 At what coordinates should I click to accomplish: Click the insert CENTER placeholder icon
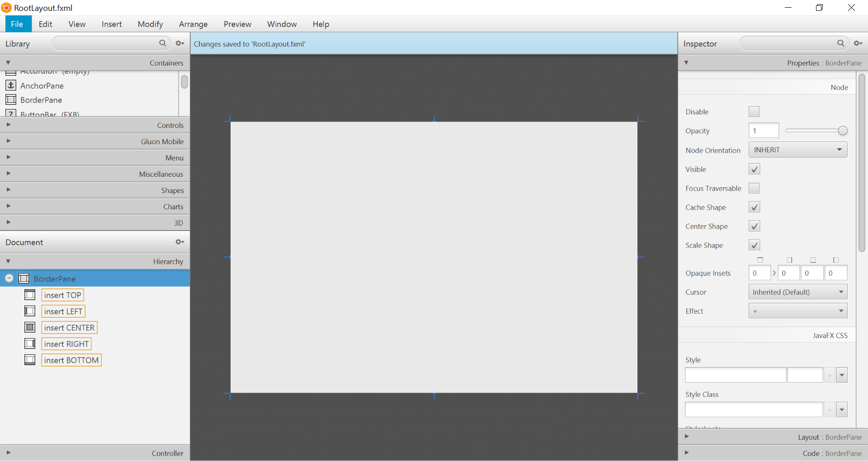click(30, 327)
